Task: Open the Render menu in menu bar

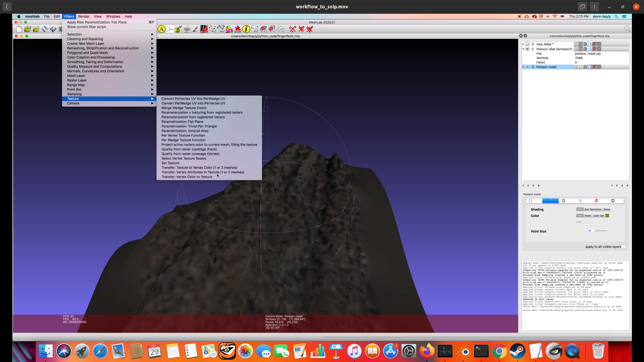Action: coord(84,16)
